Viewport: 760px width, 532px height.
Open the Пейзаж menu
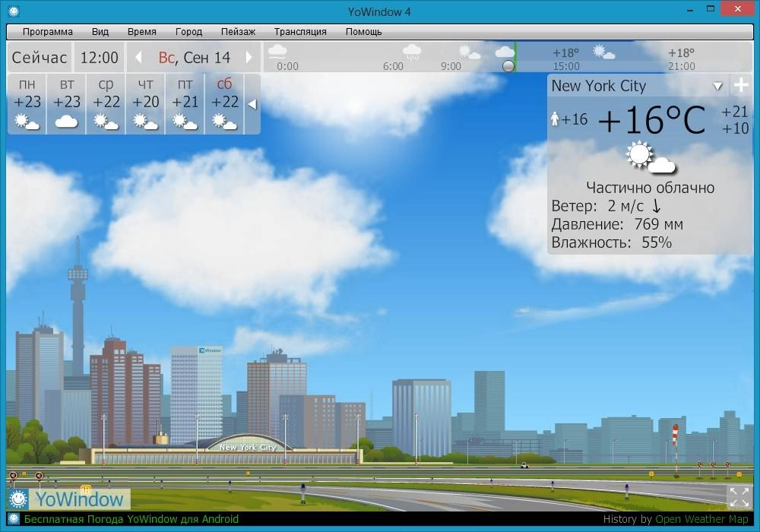point(238,32)
